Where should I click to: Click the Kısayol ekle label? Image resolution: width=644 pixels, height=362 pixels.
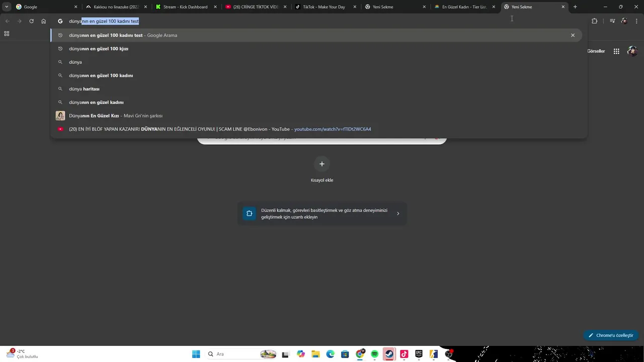pos(322,180)
